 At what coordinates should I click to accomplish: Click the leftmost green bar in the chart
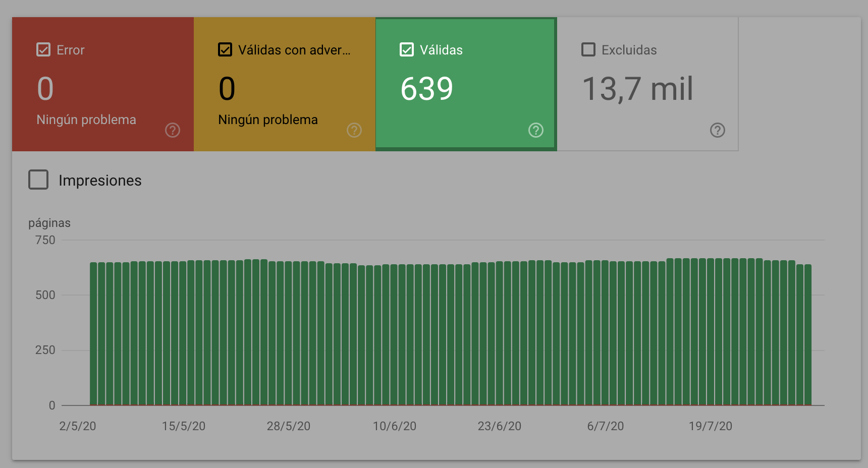coord(93,333)
